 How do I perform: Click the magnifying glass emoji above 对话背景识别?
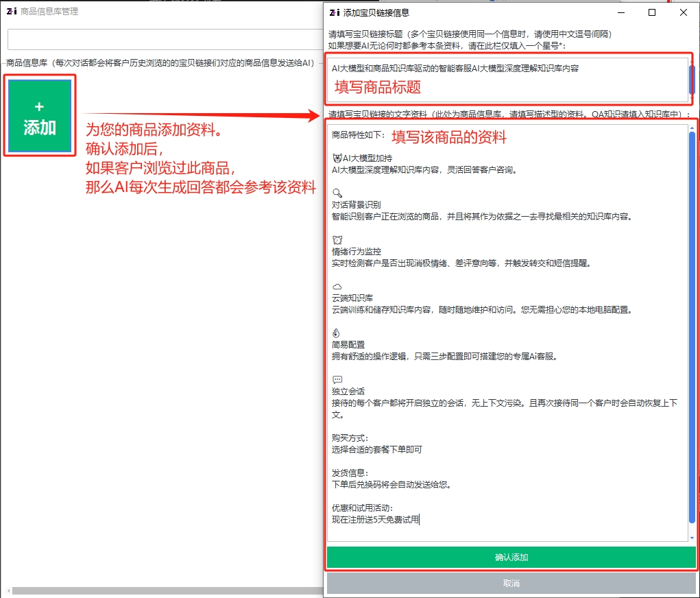pyautogui.click(x=337, y=193)
